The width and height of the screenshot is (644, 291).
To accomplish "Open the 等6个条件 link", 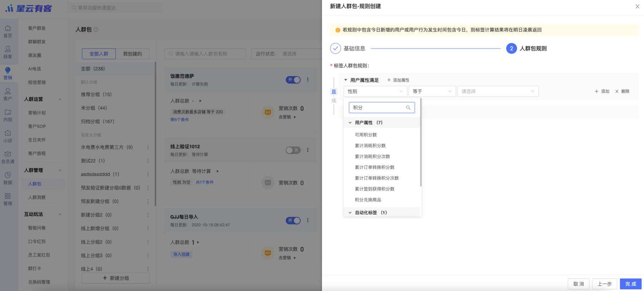I will 180,120.
